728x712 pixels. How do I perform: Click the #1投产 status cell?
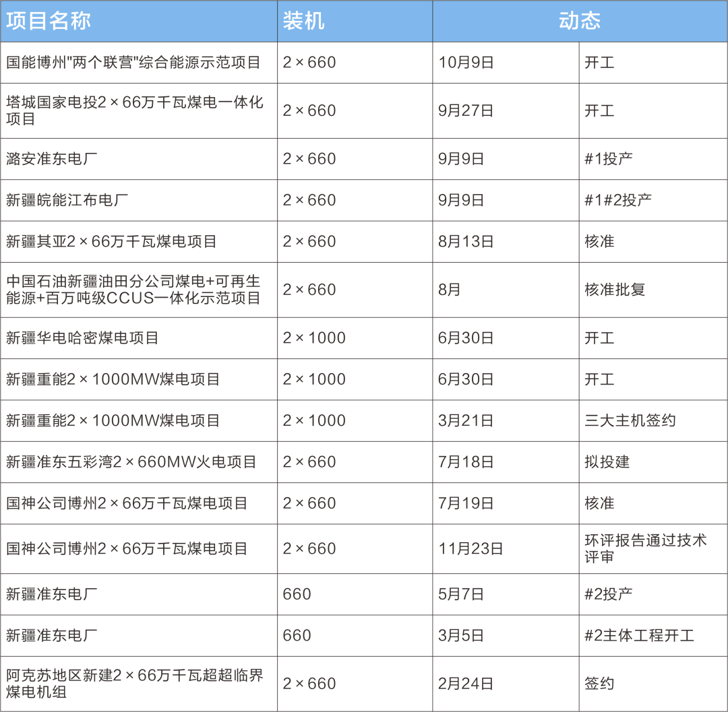pos(653,159)
